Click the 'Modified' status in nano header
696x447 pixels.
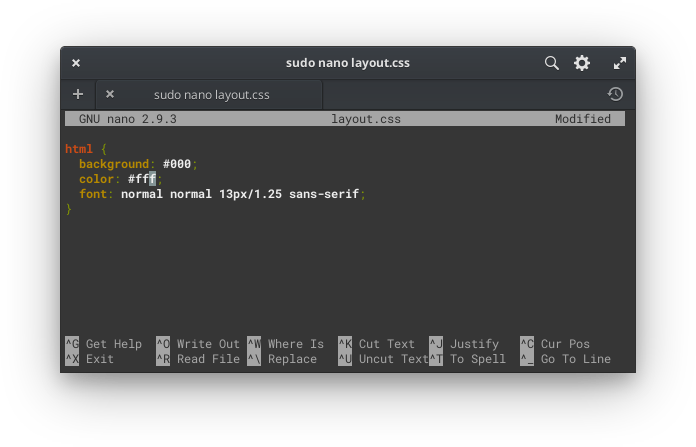coord(583,119)
